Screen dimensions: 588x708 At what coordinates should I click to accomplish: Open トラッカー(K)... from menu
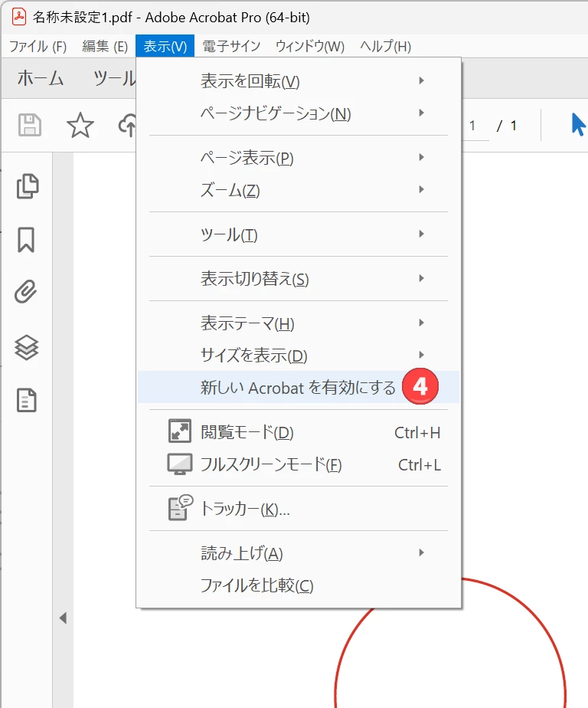coord(299,509)
